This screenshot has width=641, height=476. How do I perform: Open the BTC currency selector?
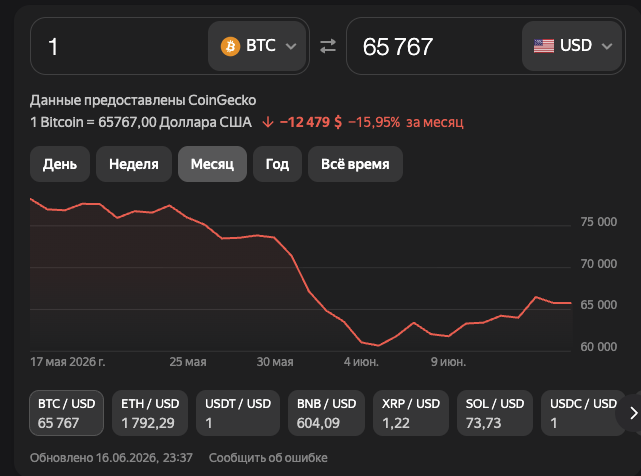pos(257,46)
